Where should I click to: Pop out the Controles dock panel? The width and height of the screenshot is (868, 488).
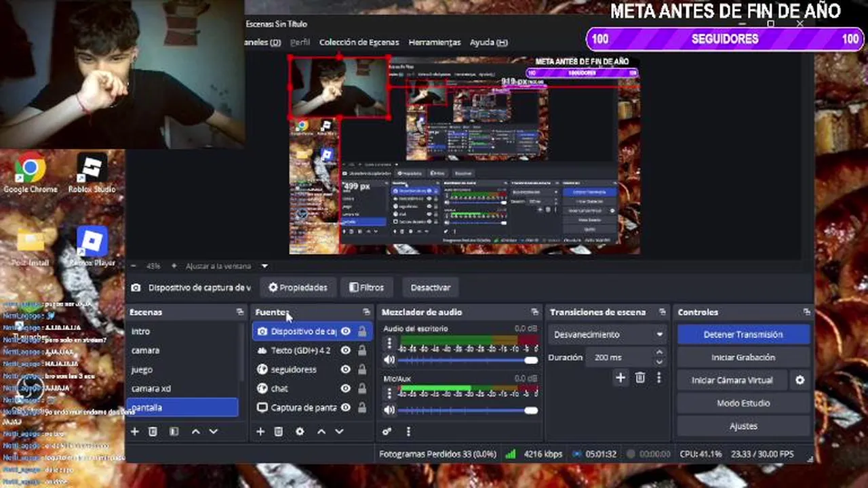click(806, 312)
